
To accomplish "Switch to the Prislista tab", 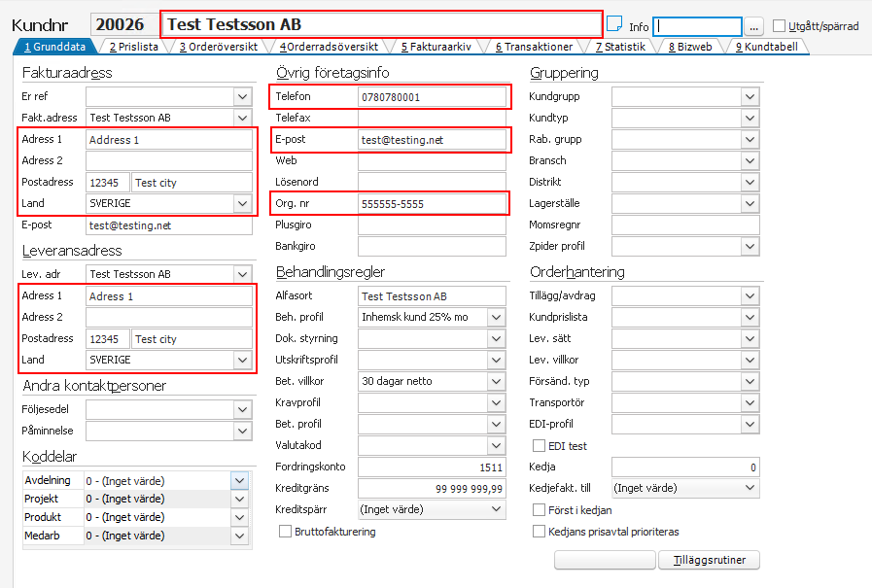I will (132, 46).
